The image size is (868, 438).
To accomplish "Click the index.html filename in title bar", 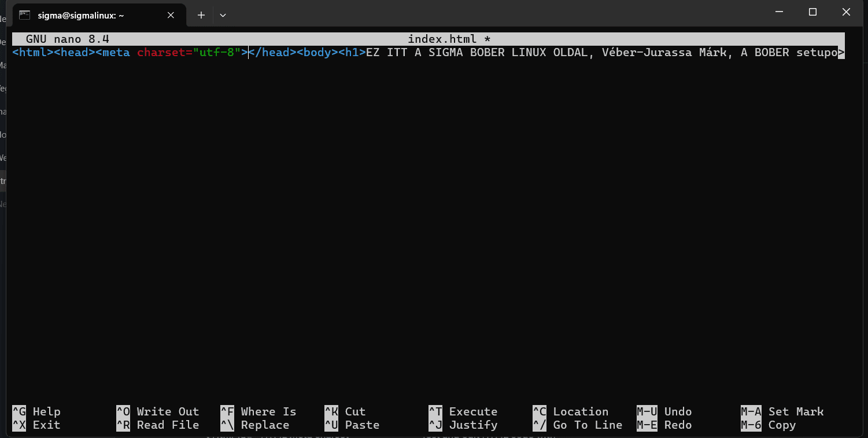I will [442, 39].
